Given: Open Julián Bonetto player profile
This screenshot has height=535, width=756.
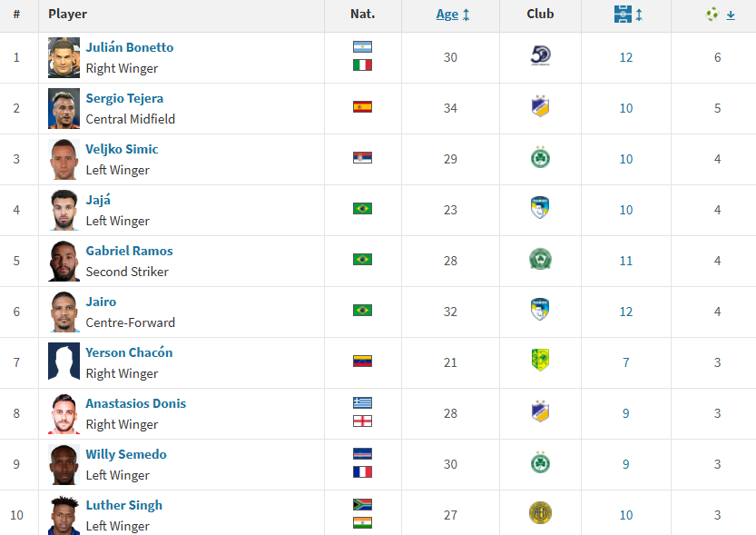Looking at the screenshot, I should tap(130, 47).
